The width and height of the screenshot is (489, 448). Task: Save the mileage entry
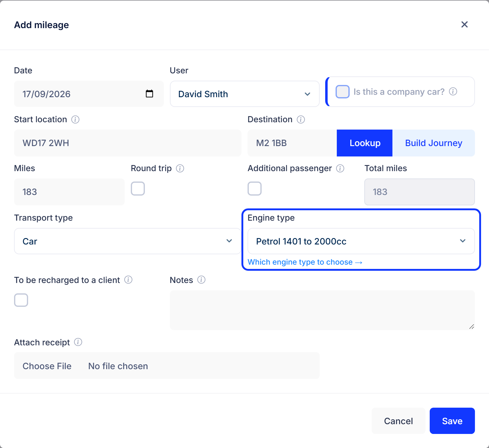(452, 421)
